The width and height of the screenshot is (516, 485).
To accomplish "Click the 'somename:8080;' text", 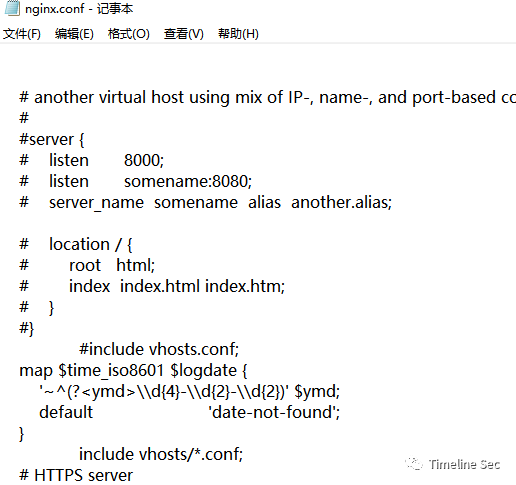I will 188,181.
